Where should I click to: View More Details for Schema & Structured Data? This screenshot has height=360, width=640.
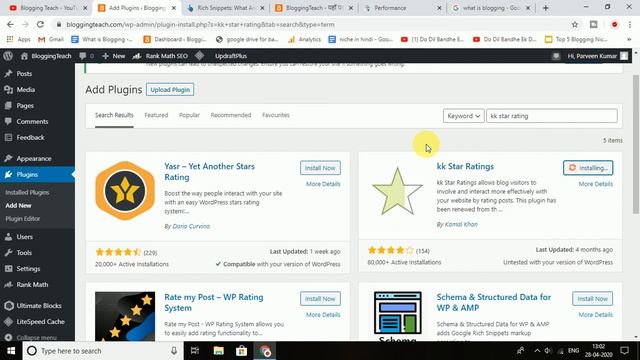coord(596,315)
